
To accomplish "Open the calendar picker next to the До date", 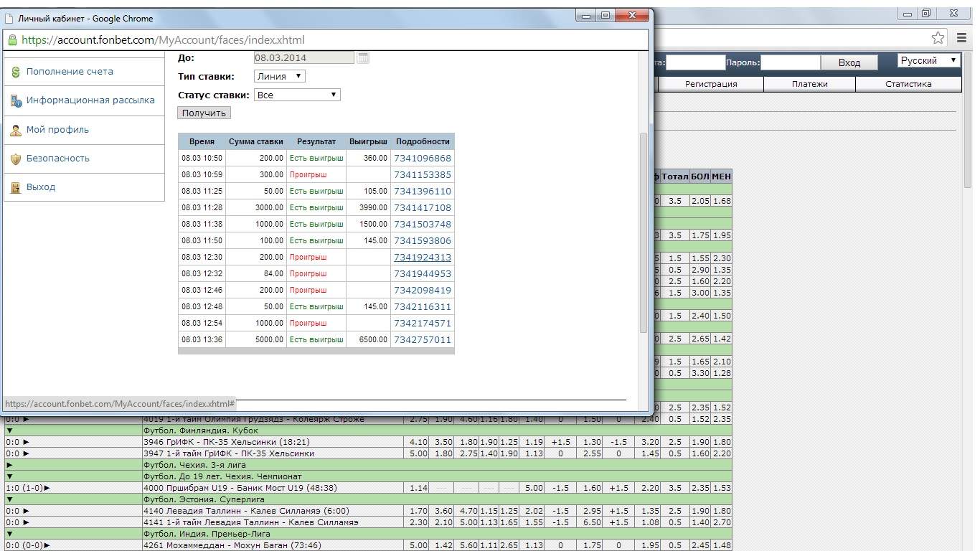I will (x=363, y=57).
